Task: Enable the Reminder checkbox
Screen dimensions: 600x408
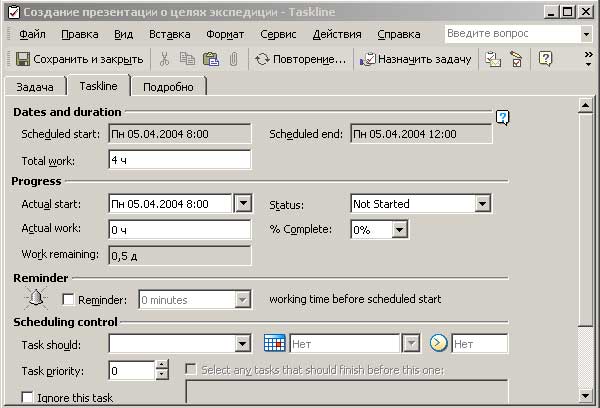Action: tap(68, 299)
